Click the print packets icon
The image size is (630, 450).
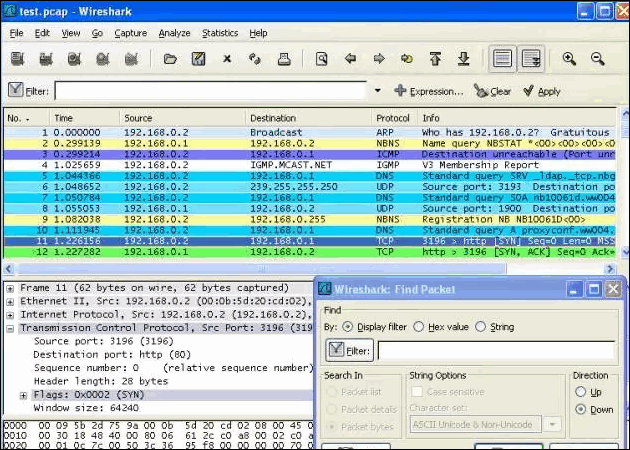coord(284,59)
